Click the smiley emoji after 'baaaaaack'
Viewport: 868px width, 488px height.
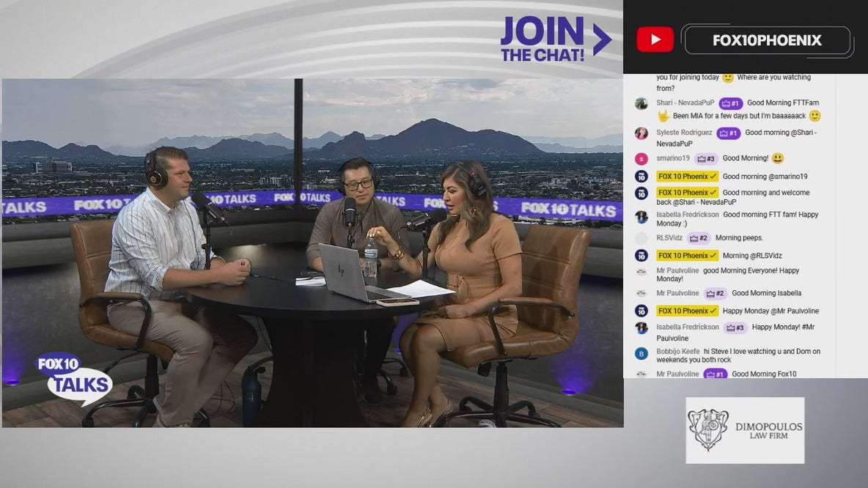(x=814, y=116)
